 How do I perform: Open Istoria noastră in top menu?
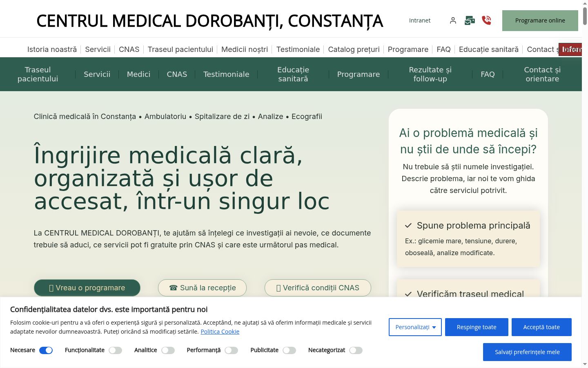click(52, 49)
